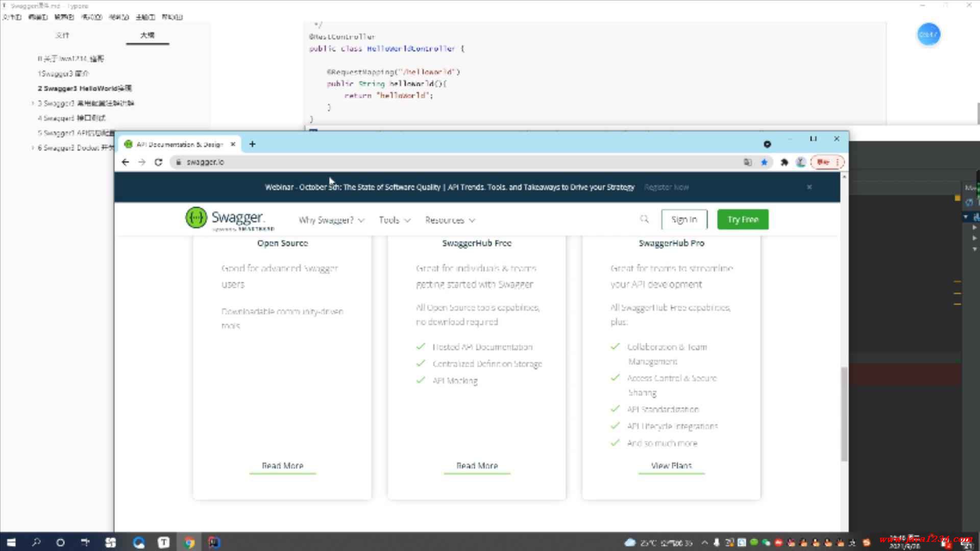Image resolution: width=980 pixels, height=551 pixels.
Task: Open Chrome from the taskbar
Action: [x=189, y=542]
